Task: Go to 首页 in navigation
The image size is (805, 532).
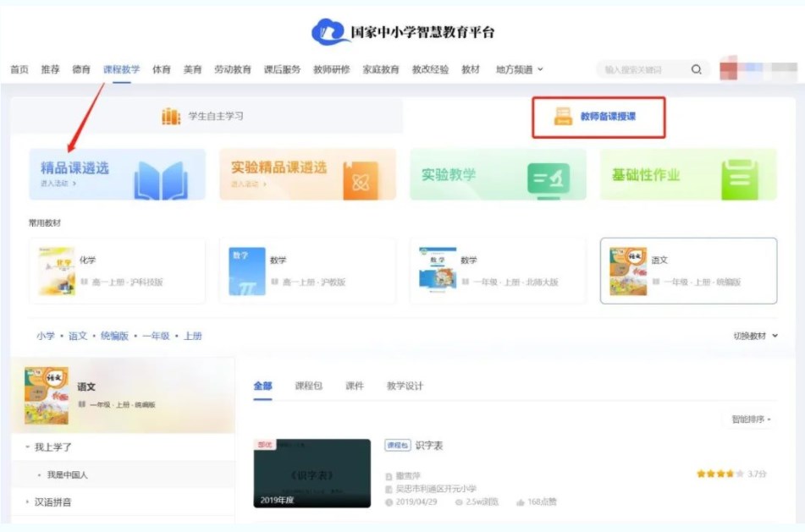Action: pos(19,69)
